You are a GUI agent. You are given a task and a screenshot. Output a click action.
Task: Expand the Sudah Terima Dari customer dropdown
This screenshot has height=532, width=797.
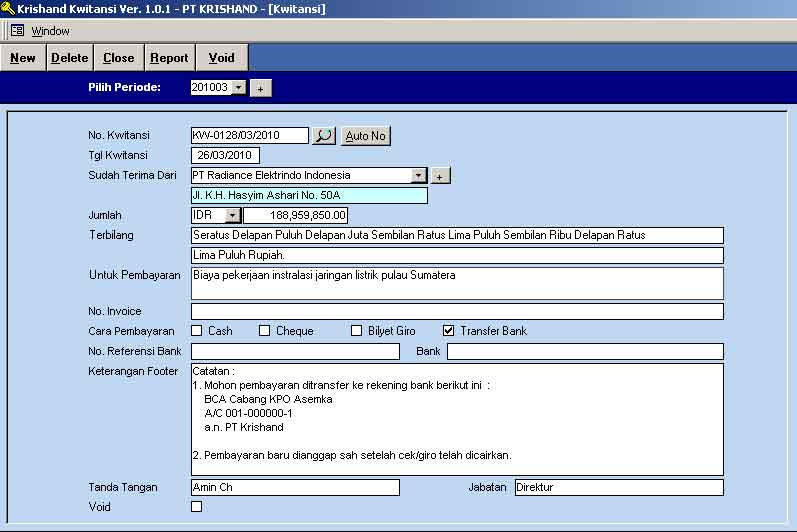[x=418, y=175]
